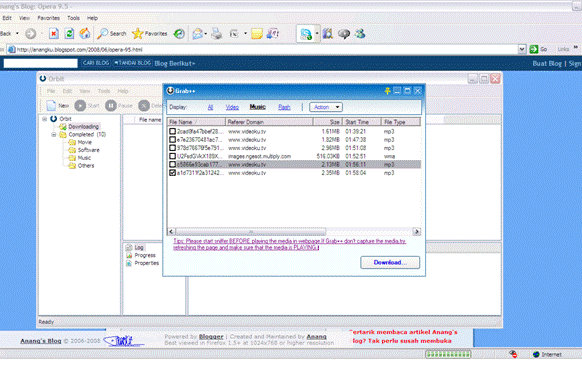Show Music media in Grab++ display filter
The height and width of the screenshot is (374, 582).
[x=257, y=107]
